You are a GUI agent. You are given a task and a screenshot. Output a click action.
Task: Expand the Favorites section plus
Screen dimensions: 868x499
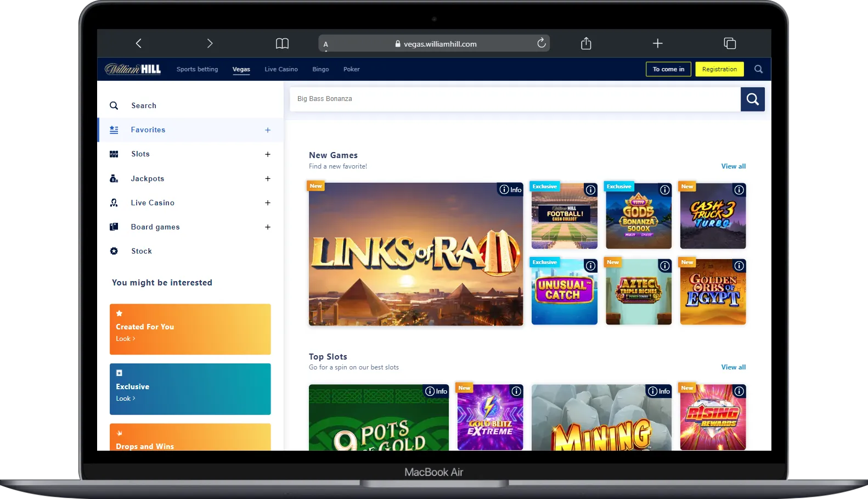(268, 130)
